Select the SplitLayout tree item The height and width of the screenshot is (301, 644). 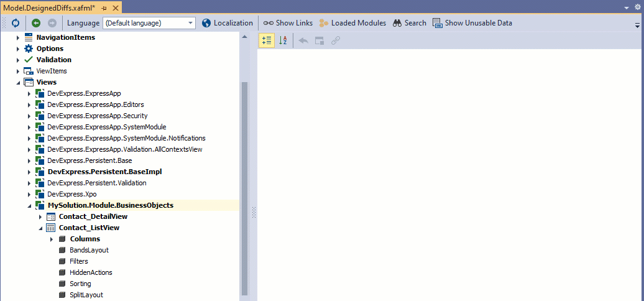[x=86, y=295]
